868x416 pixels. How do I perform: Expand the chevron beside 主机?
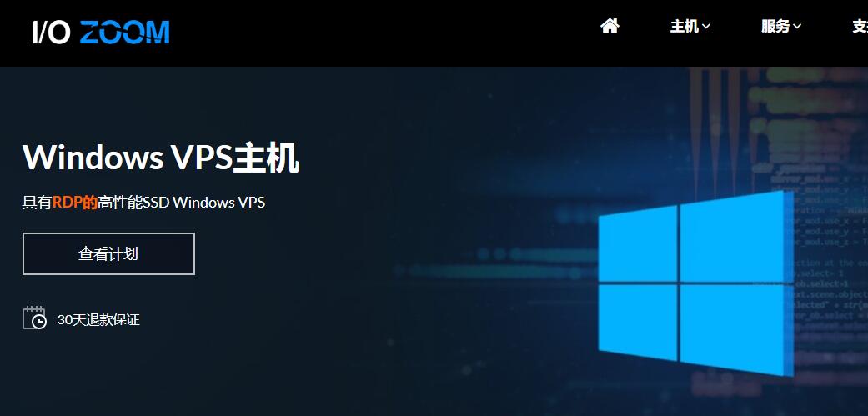(705, 27)
